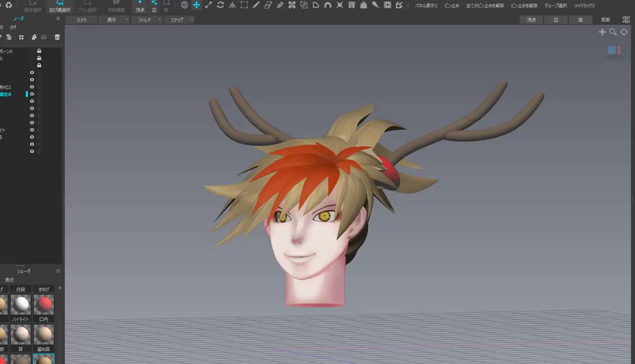Viewport: 635px width, 364px height.
Task: Click the viewport pan cross-arrows icon
Action: click(x=602, y=32)
